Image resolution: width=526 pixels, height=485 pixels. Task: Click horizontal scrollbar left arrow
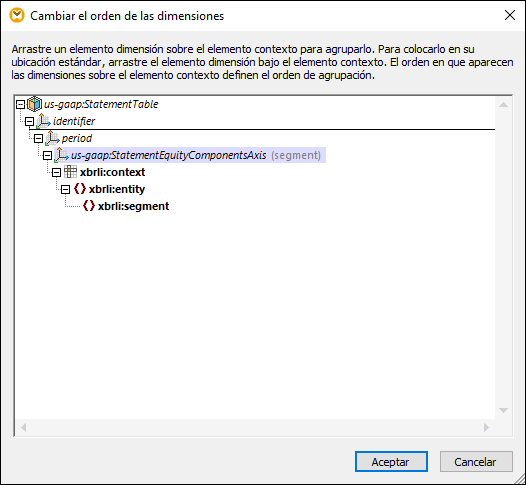(23, 427)
